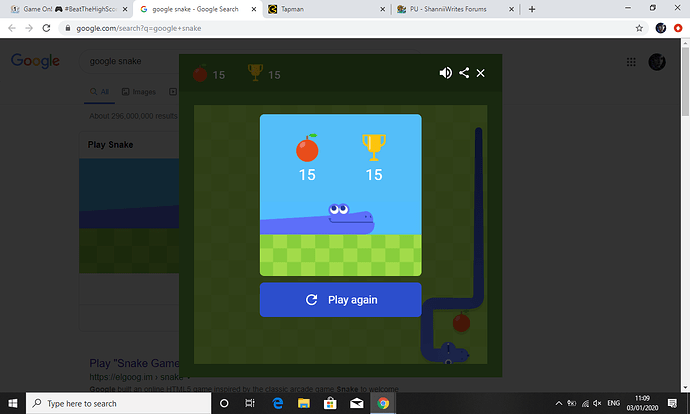Click the large apple icon on result card
Viewport: 690px width, 414px height.
pyautogui.click(x=307, y=148)
